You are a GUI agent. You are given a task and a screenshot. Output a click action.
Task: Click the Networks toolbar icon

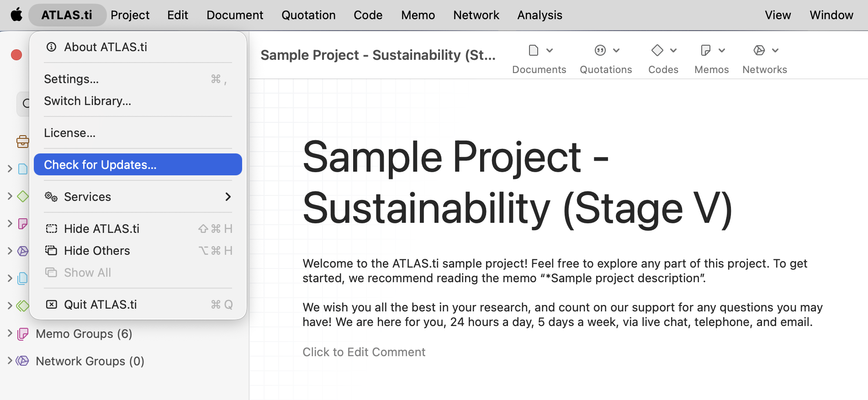759,50
